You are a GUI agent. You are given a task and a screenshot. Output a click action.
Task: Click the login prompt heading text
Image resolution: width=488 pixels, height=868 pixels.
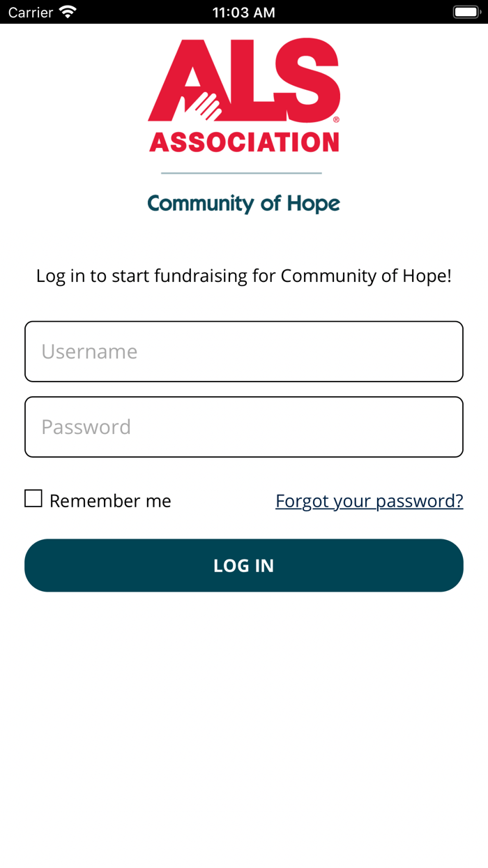point(243,276)
